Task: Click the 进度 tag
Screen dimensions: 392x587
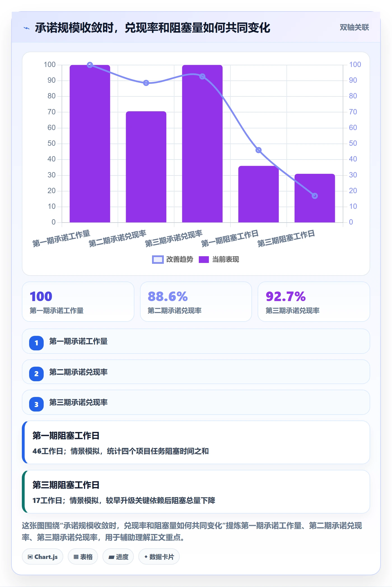Action: coord(118,557)
